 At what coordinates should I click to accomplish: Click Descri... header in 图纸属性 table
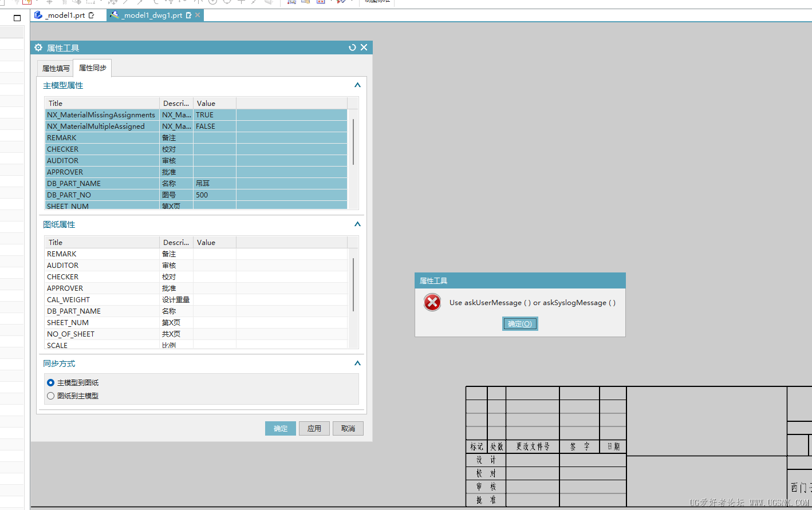point(176,242)
